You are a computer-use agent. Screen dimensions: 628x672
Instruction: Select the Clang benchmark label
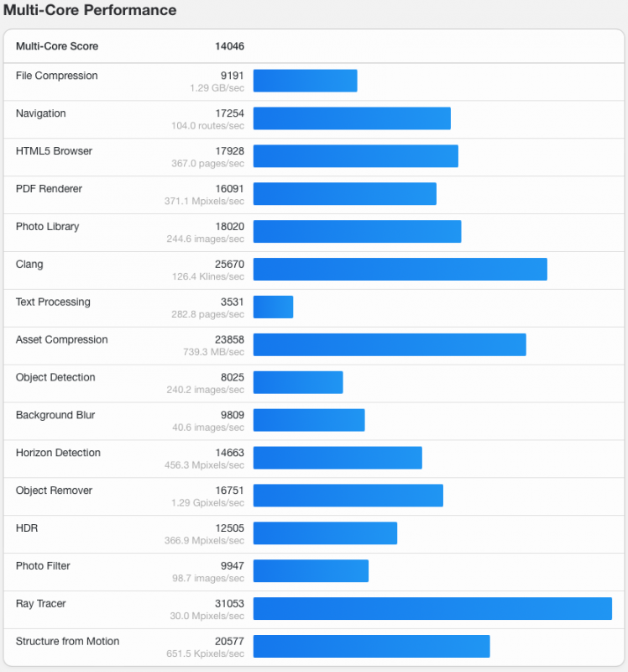[x=29, y=265]
